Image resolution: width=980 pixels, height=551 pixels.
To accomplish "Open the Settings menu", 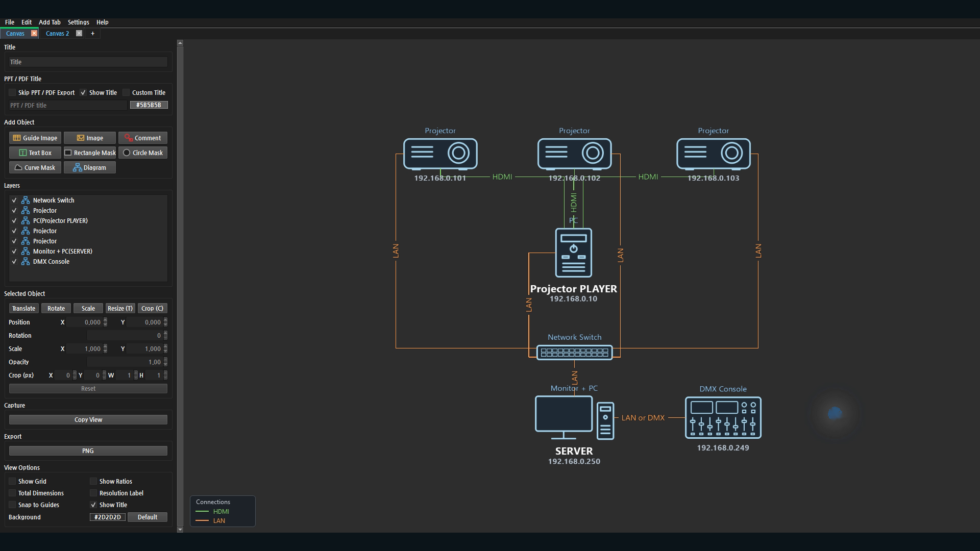I will click(x=79, y=22).
